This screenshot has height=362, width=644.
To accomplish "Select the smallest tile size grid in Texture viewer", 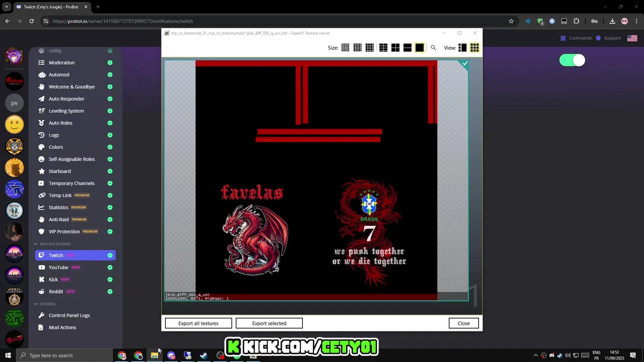I will (x=345, y=48).
